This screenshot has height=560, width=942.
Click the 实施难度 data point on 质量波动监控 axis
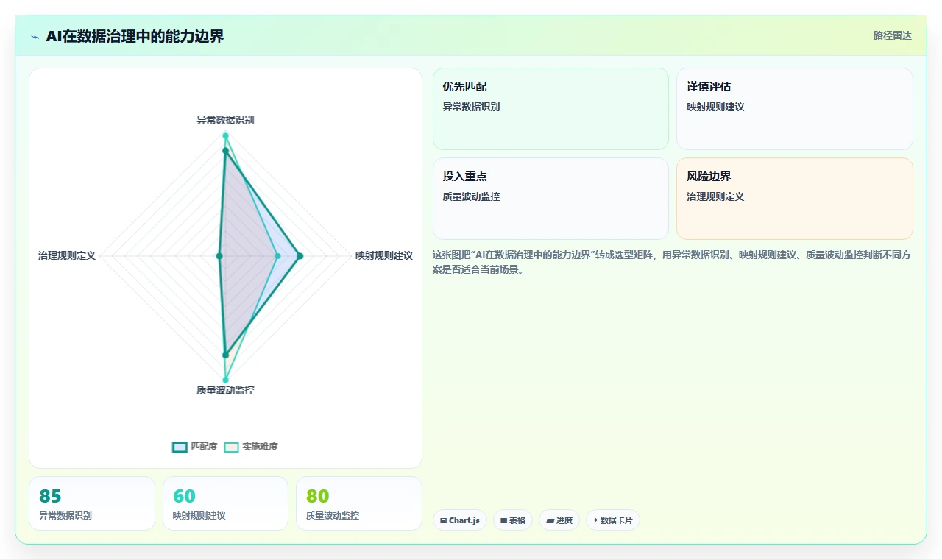pos(225,380)
